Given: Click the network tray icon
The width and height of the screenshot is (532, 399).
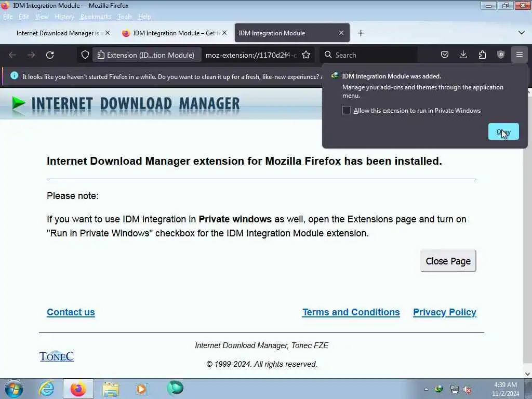Looking at the screenshot, I should coord(454,389).
